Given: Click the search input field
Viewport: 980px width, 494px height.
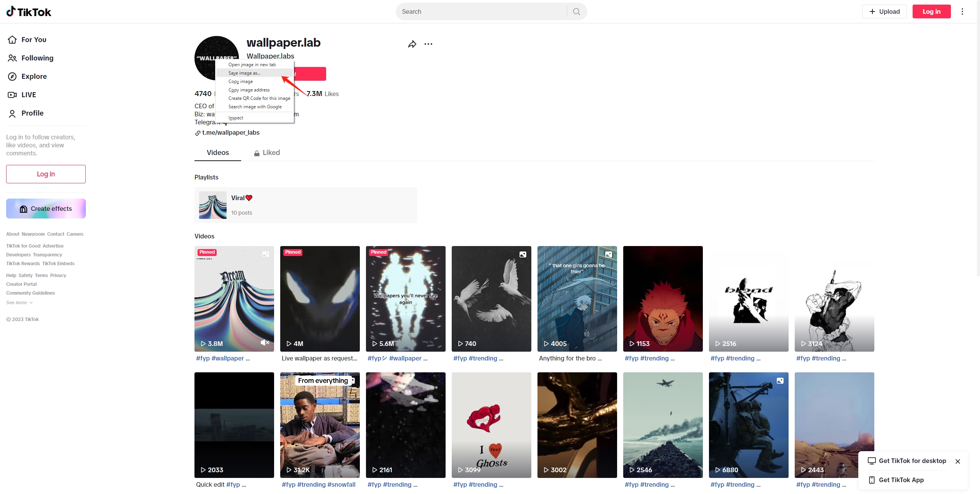Looking at the screenshot, I should (x=482, y=11).
